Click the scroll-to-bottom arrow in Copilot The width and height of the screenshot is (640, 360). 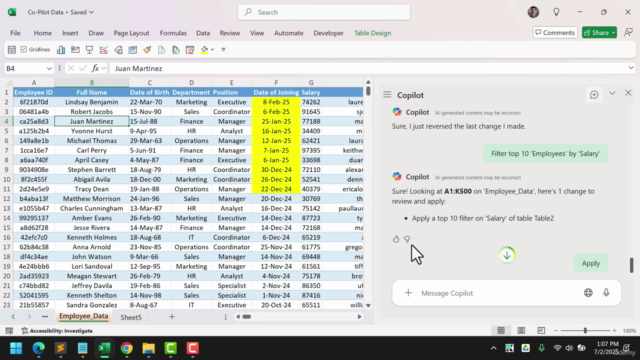click(507, 256)
